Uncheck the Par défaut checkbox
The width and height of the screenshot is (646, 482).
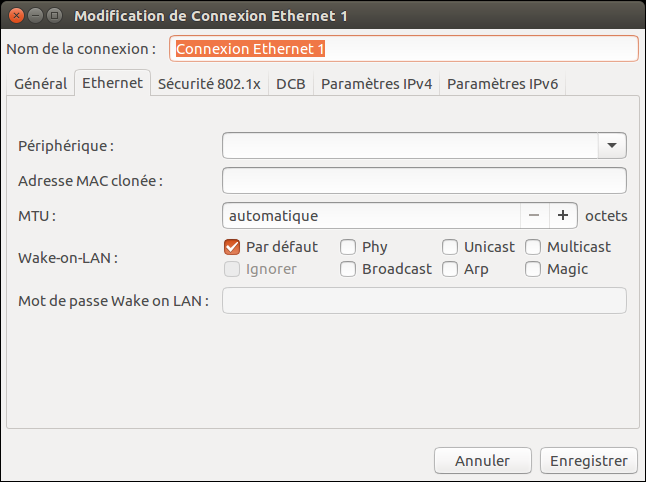point(232,247)
